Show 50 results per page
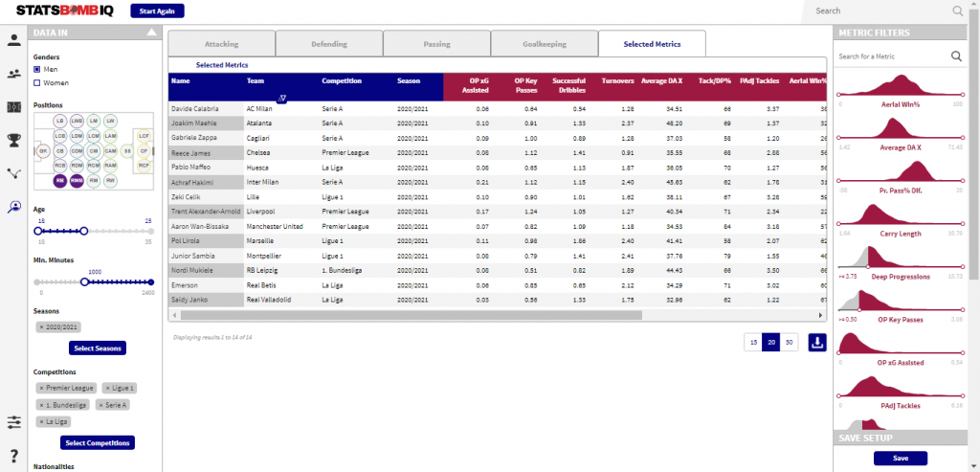 point(789,342)
